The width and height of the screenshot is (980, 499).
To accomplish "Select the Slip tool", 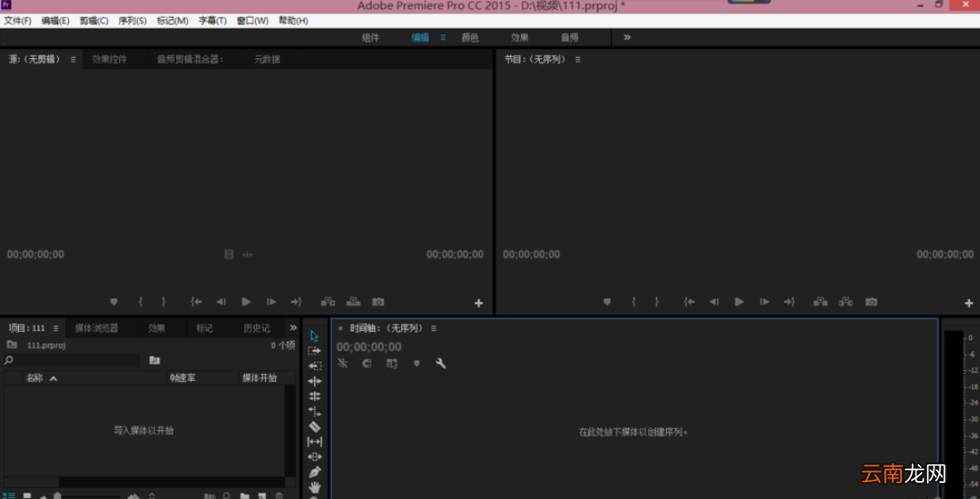I will (314, 442).
